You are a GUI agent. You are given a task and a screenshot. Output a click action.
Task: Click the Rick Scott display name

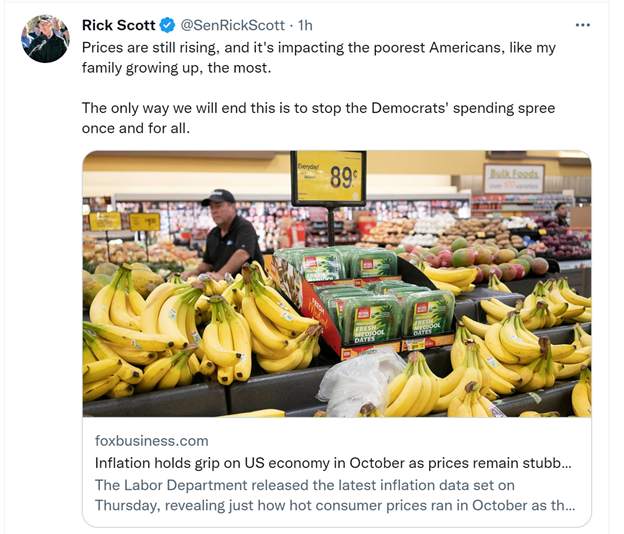(118, 25)
